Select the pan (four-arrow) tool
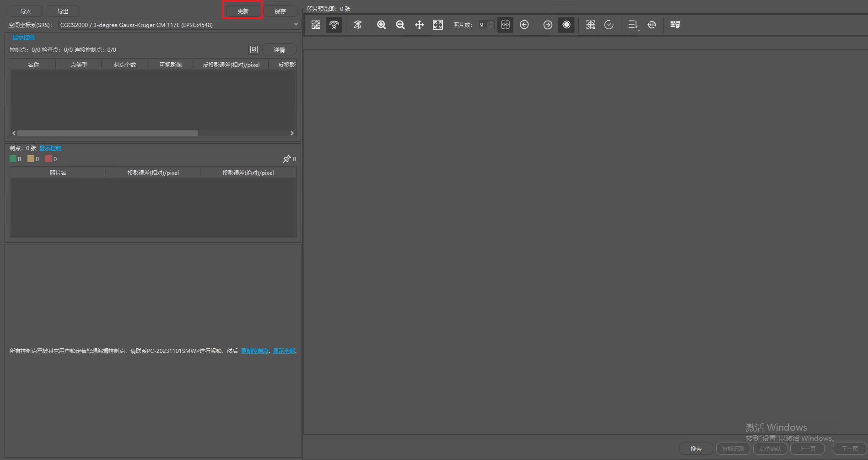This screenshot has height=460, width=868. pos(419,25)
